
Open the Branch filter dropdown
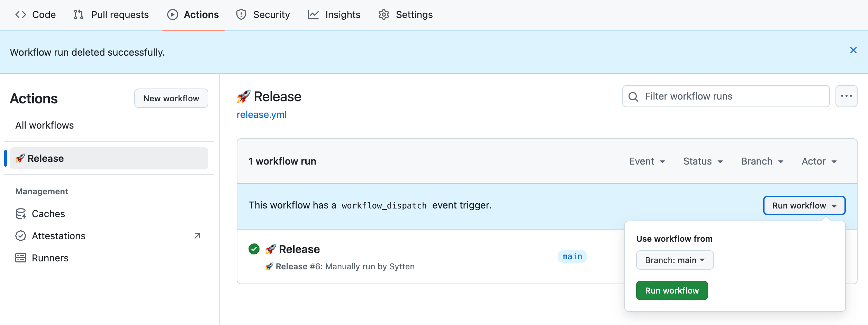coord(761,161)
